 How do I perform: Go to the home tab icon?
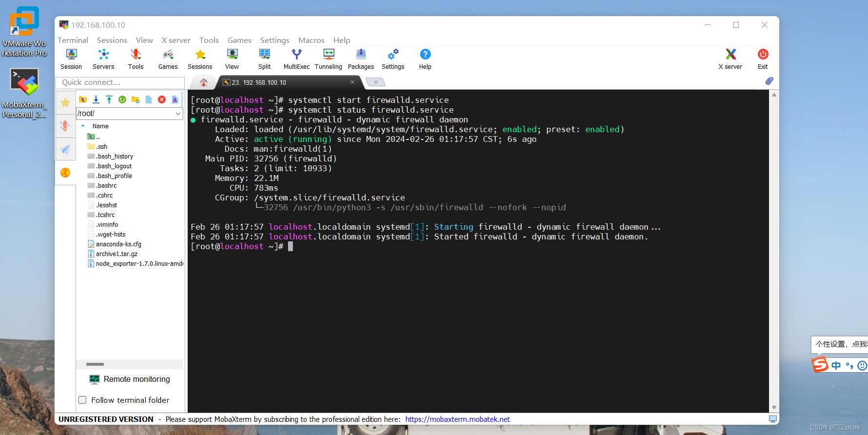pos(204,82)
